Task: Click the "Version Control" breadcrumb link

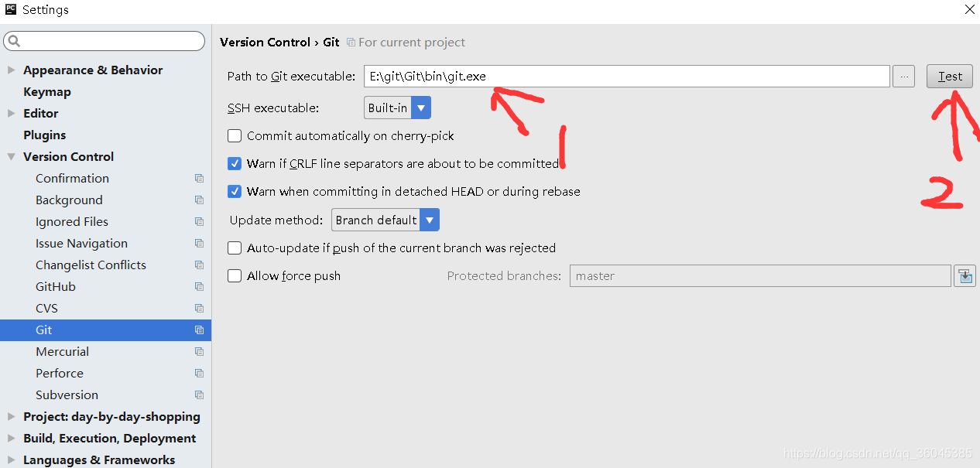Action: (266, 42)
